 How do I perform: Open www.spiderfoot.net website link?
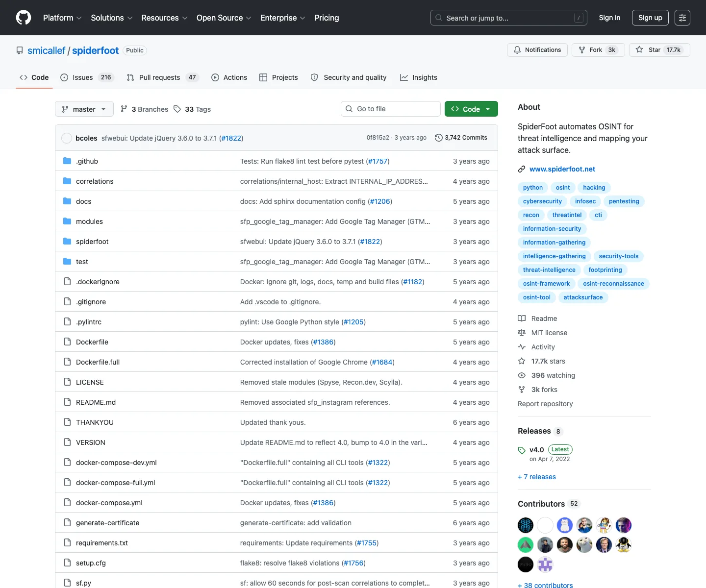click(x=562, y=169)
